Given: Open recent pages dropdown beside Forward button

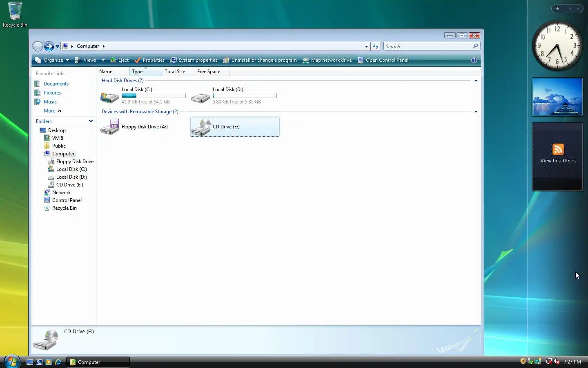Looking at the screenshot, I should [x=57, y=47].
